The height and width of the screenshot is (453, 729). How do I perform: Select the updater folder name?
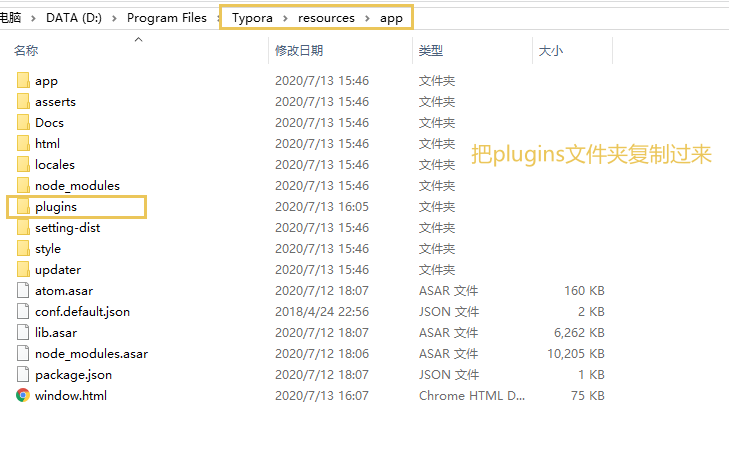[x=58, y=270]
